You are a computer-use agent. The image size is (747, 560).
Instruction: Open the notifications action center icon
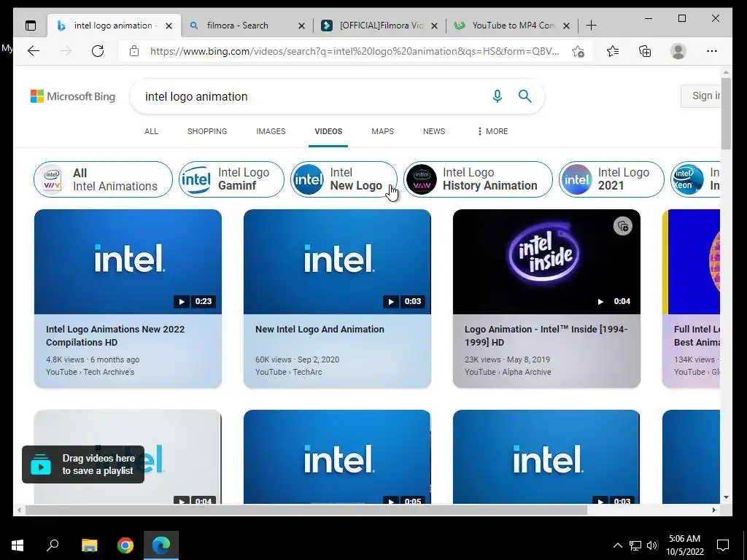pos(723,545)
